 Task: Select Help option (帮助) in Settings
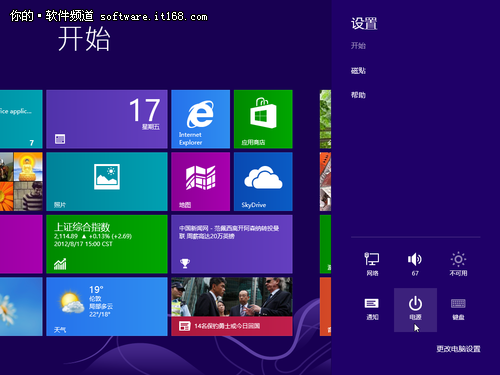(x=358, y=95)
